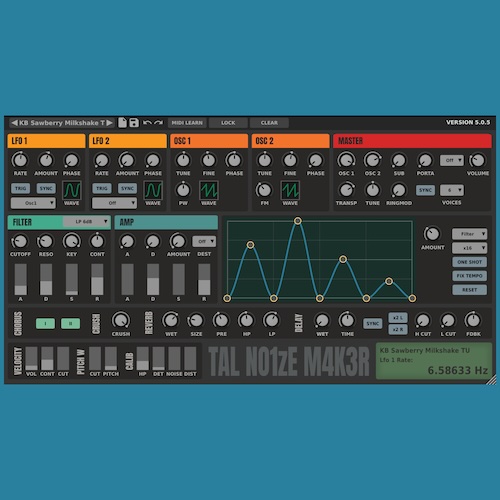500x500 pixels.
Task: Click the Filter Cutoff knob
Action: tap(20, 241)
